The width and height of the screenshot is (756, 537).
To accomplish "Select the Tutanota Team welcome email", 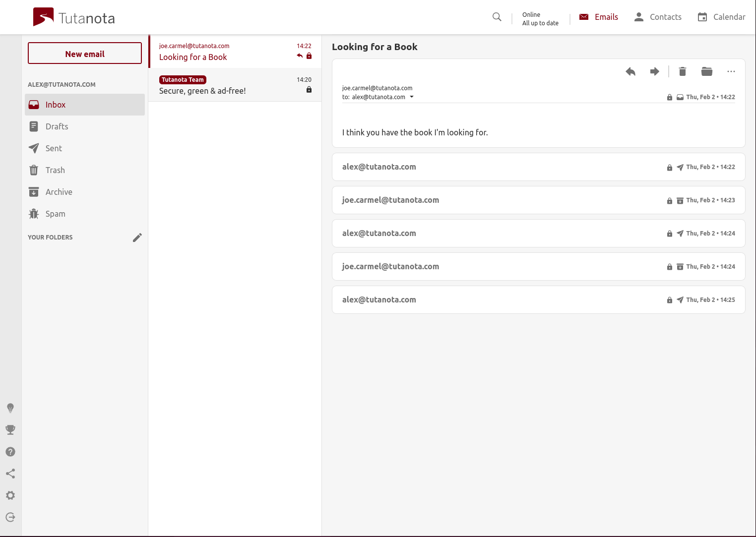I will pyautogui.click(x=235, y=85).
